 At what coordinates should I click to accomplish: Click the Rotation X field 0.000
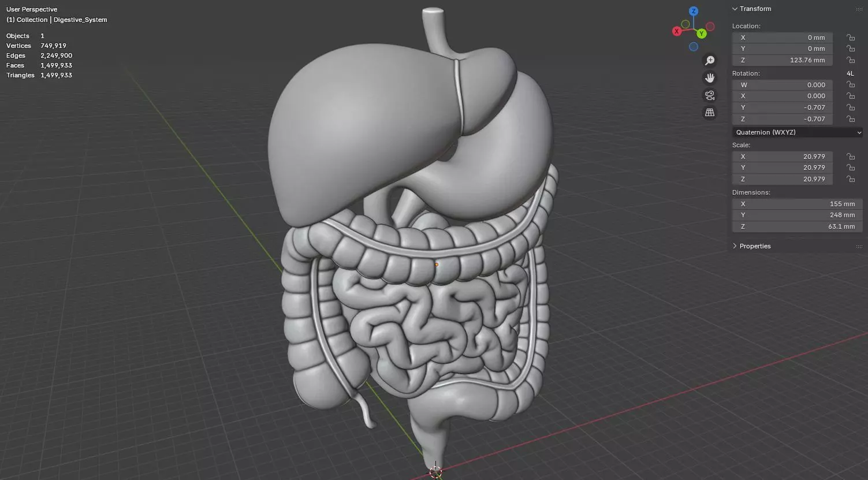click(783, 96)
